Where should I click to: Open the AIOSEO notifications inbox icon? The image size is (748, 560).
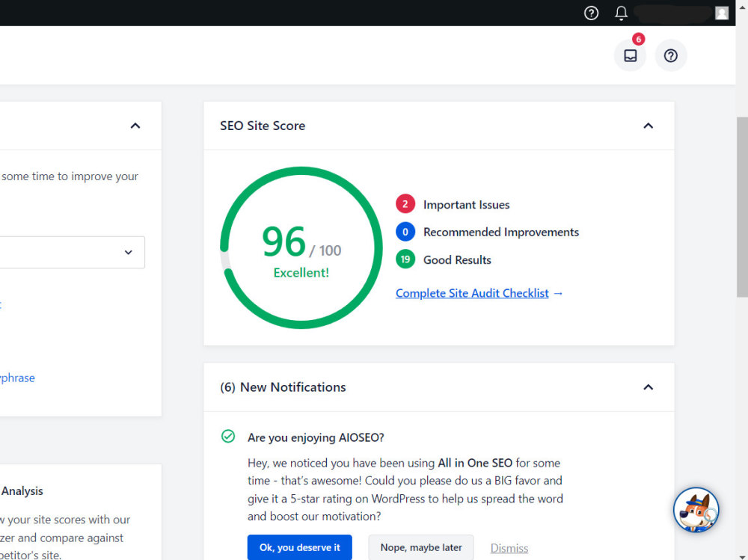point(630,55)
